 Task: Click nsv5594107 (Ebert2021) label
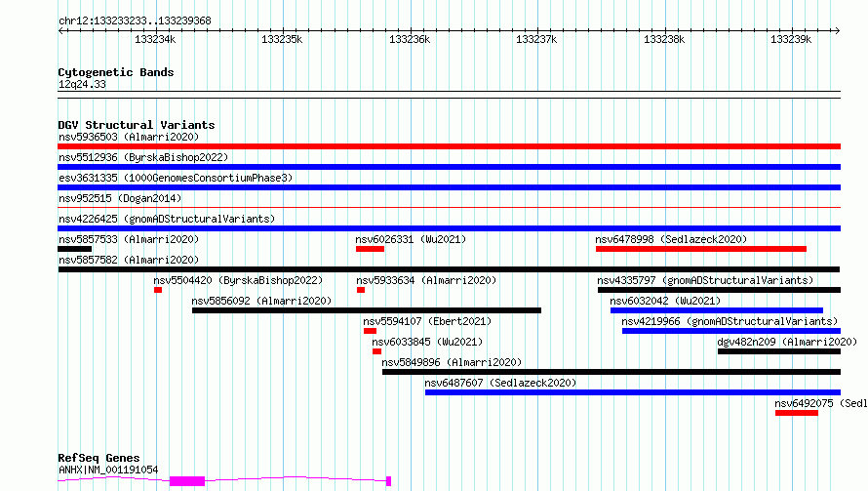(427, 321)
